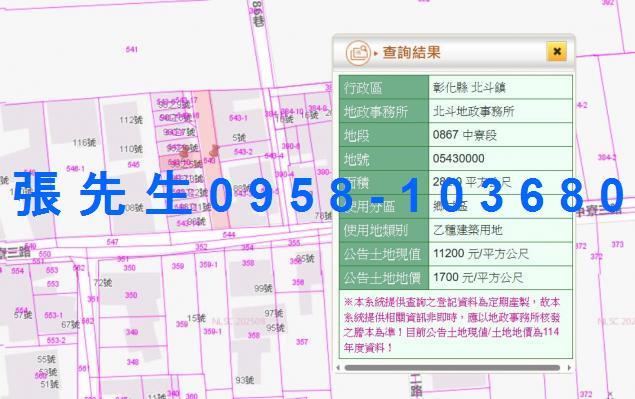Click the red disclaimer note in the popup
The image size is (635, 399).
tap(452, 324)
